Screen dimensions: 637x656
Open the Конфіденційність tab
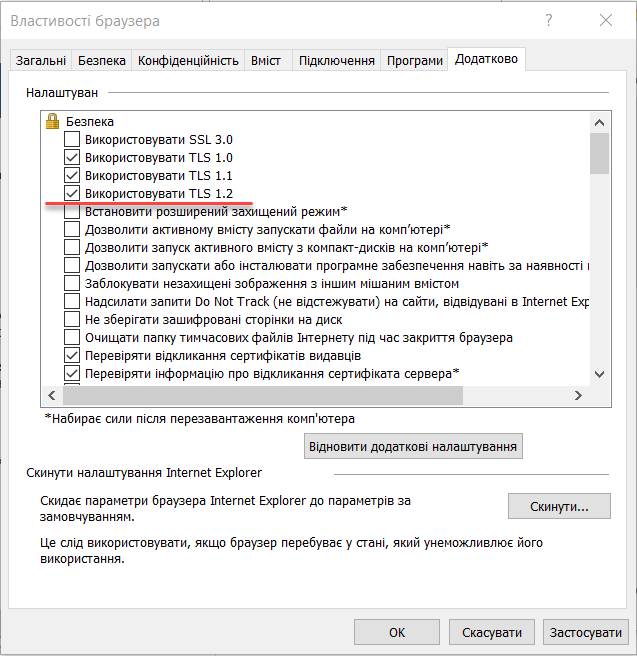pyautogui.click(x=188, y=61)
